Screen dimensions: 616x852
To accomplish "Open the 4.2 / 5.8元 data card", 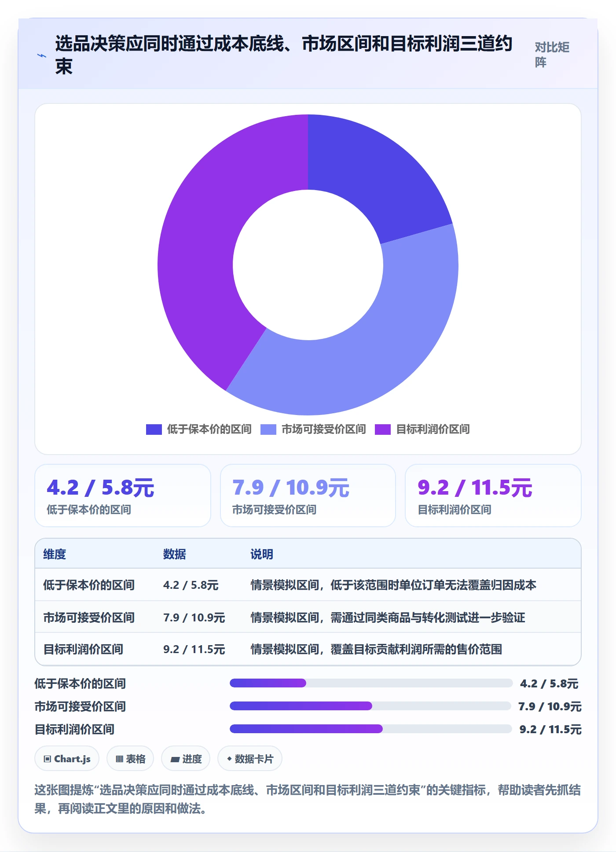I will point(123,496).
